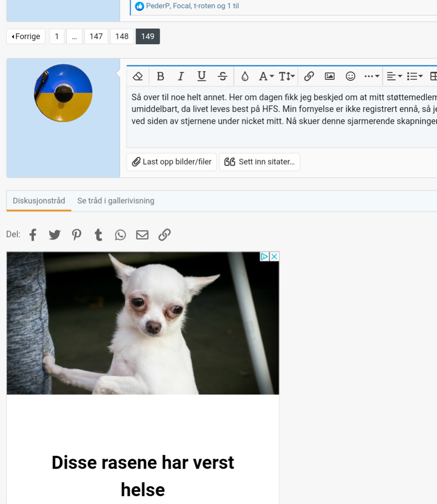Screen dimensions: 437x504
Task: Insert an image into the post
Action: tap(330, 76)
